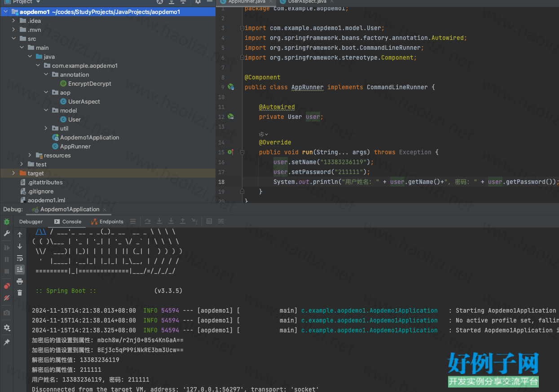Viewport: 559px width, 392px height.
Task: Open the Endpoints tab
Action: [x=107, y=222]
